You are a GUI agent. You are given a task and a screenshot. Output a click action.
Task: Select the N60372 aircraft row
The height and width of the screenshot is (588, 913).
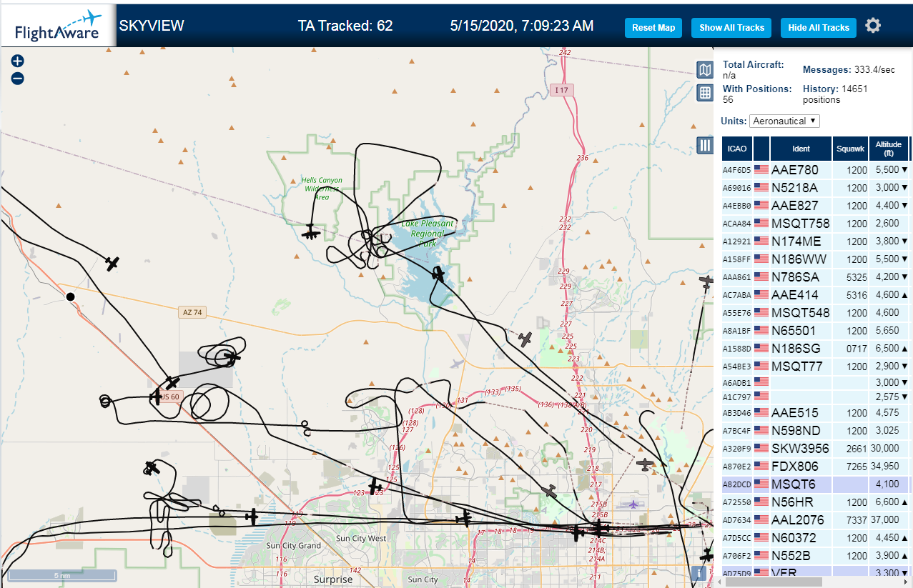coord(816,538)
